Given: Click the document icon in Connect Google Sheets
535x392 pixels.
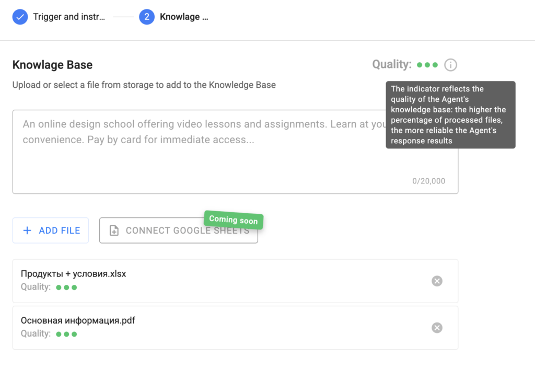Looking at the screenshot, I should 114,231.
